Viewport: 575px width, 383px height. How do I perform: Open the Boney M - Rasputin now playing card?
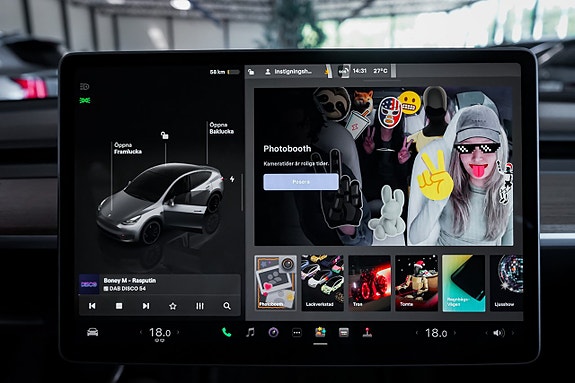(160, 284)
